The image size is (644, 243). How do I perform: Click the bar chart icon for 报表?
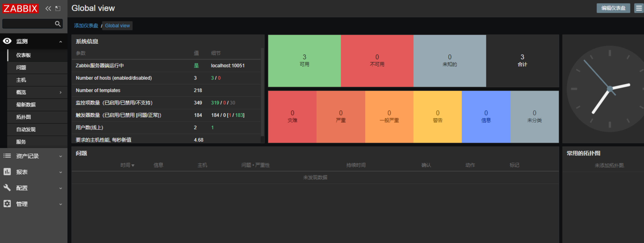point(7,172)
